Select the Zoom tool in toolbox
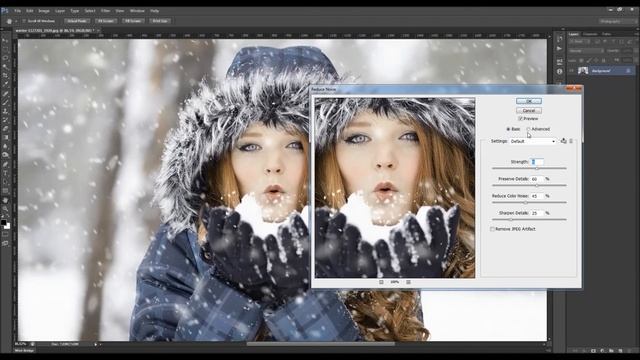 click(5, 209)
